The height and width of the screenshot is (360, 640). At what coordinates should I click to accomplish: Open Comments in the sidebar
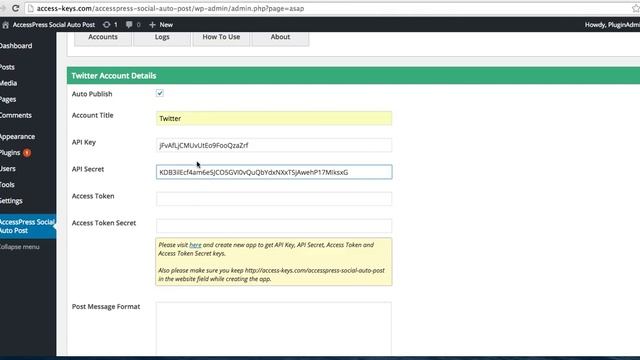click(x=16, y=116)
